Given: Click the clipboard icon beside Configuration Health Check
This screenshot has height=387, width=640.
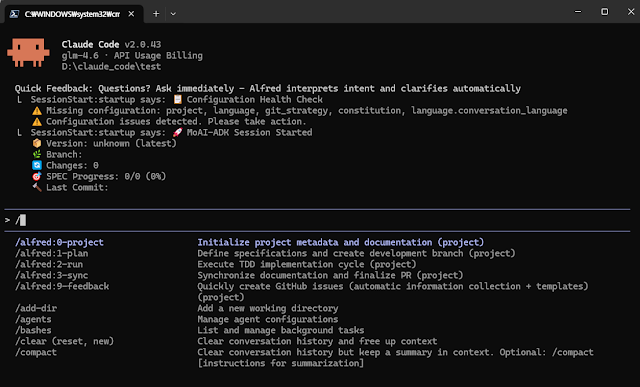Looking at the screenshot, I should 178,99.
